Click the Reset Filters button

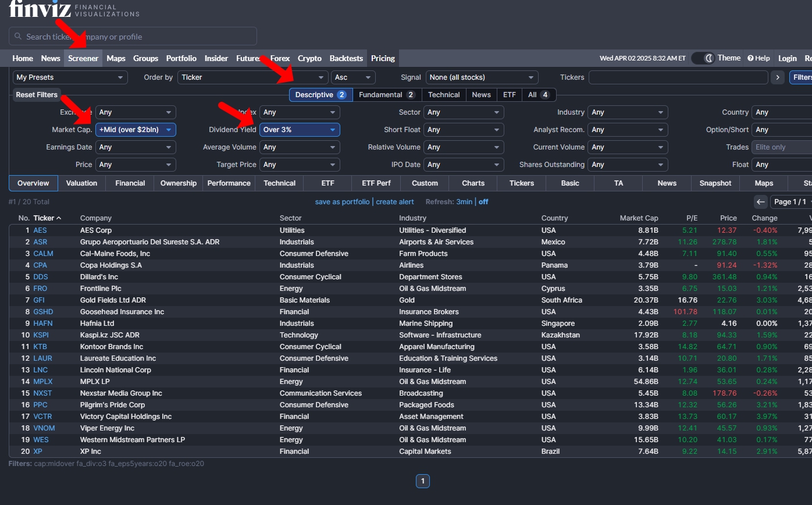pyautogui.click(x=37, y=95)
